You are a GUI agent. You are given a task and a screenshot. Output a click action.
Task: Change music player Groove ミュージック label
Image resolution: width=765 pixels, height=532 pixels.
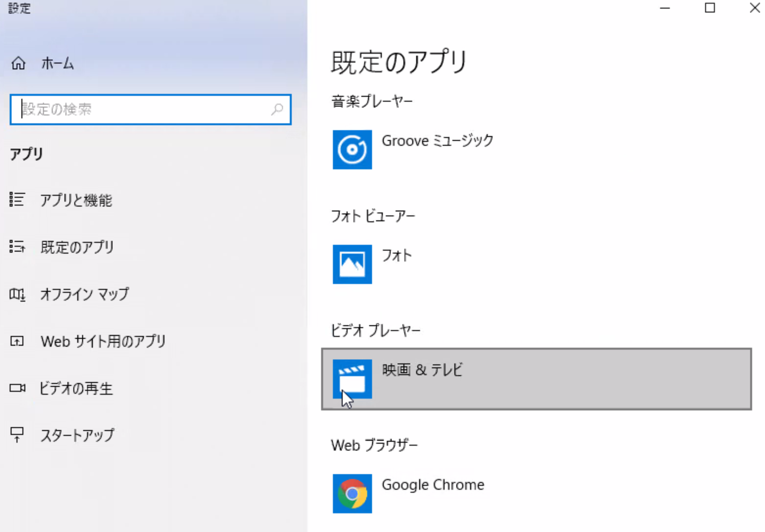tap(437, 141)
